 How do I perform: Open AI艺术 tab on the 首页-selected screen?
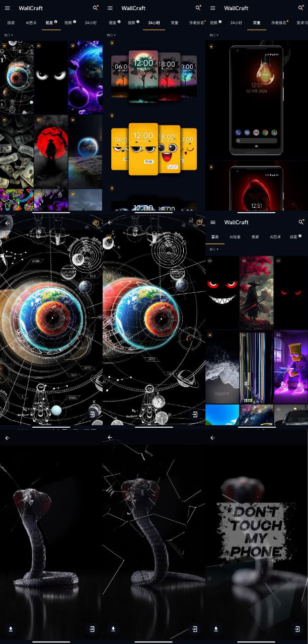[x=275, y=236]
